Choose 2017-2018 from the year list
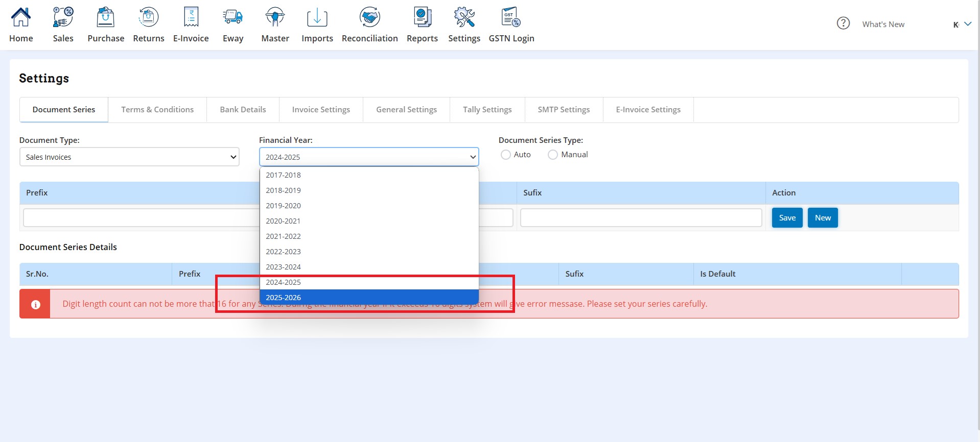This screenshot has height=442, width=980. coord(369,175)
